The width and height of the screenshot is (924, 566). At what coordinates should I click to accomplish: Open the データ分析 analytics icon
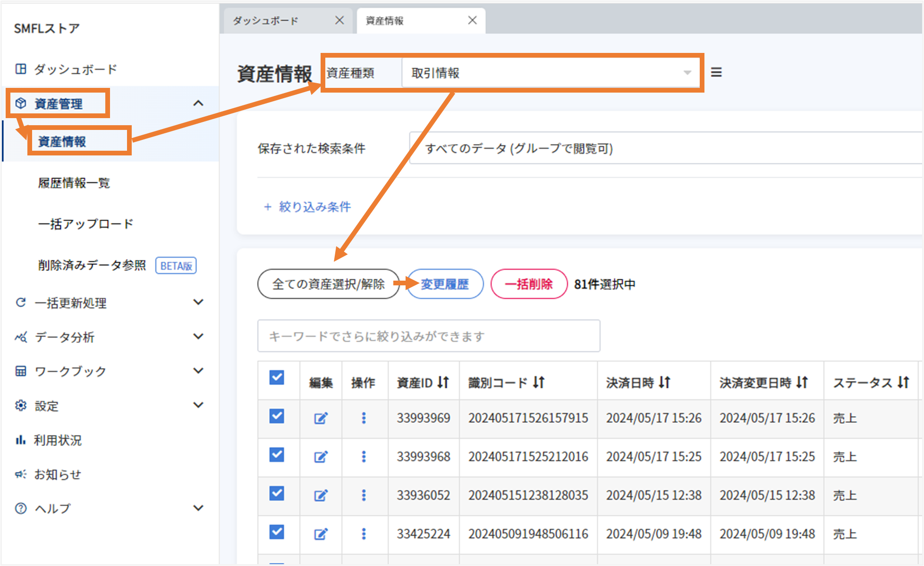point(20,337)
